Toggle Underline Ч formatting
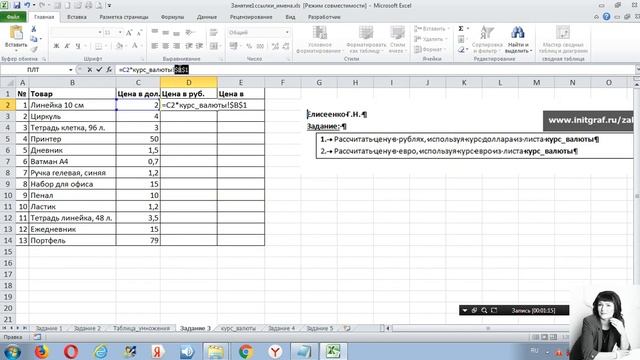The image size is (640, 360). 78,46
